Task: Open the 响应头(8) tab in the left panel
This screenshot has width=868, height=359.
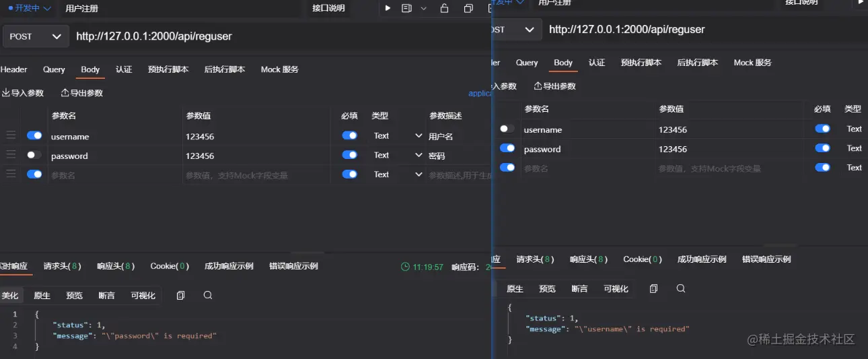Action: (116, 266)
